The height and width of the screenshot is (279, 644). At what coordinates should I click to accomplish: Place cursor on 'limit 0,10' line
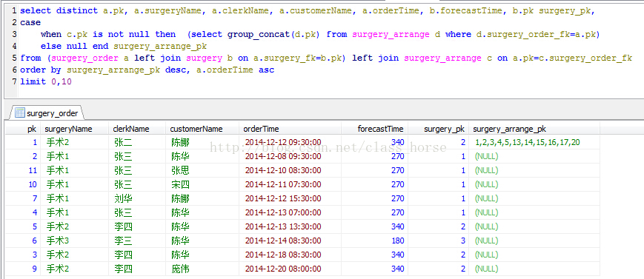[46, 81]
